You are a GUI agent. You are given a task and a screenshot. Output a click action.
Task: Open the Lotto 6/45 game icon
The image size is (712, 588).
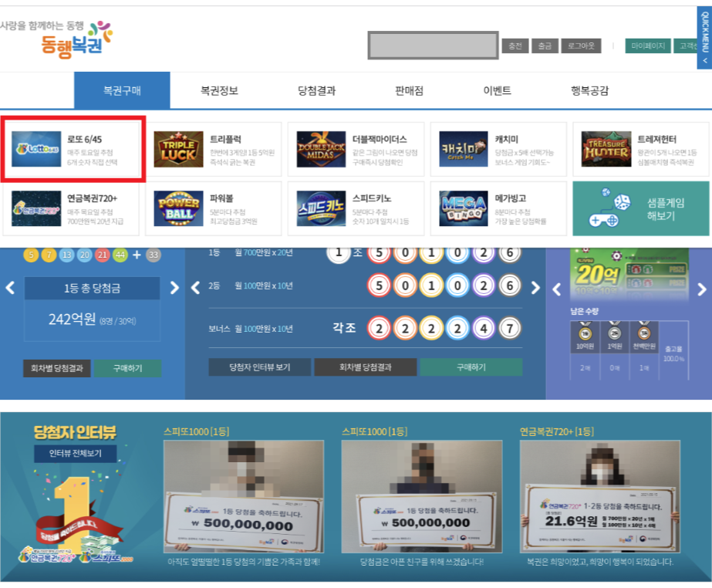click(x=36, y=149)
